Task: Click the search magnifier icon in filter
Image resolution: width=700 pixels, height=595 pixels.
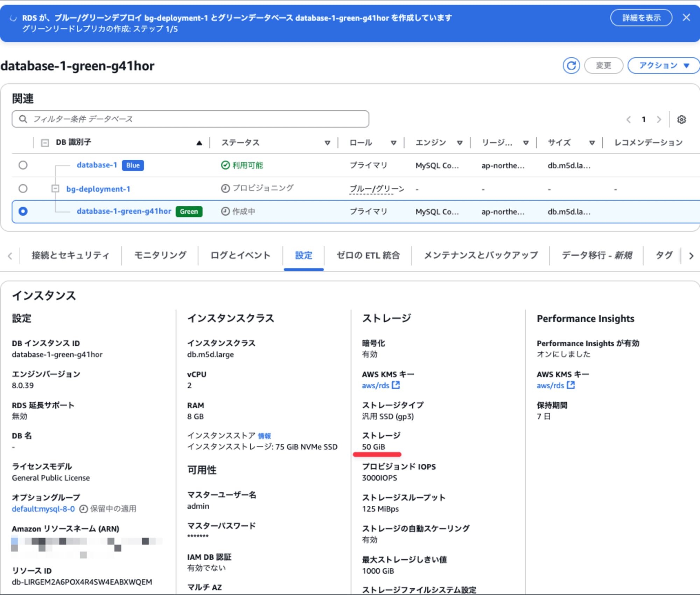Action: [x=23, y=119]
